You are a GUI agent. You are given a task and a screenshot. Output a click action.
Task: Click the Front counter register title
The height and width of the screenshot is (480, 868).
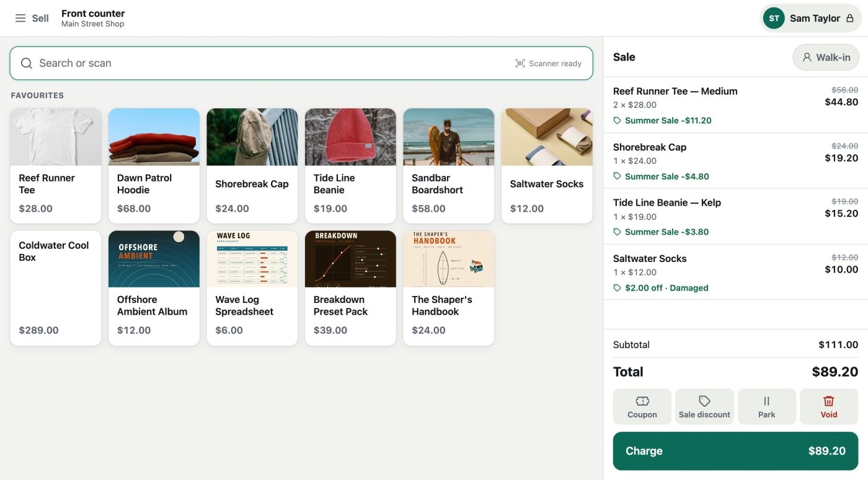93,13
